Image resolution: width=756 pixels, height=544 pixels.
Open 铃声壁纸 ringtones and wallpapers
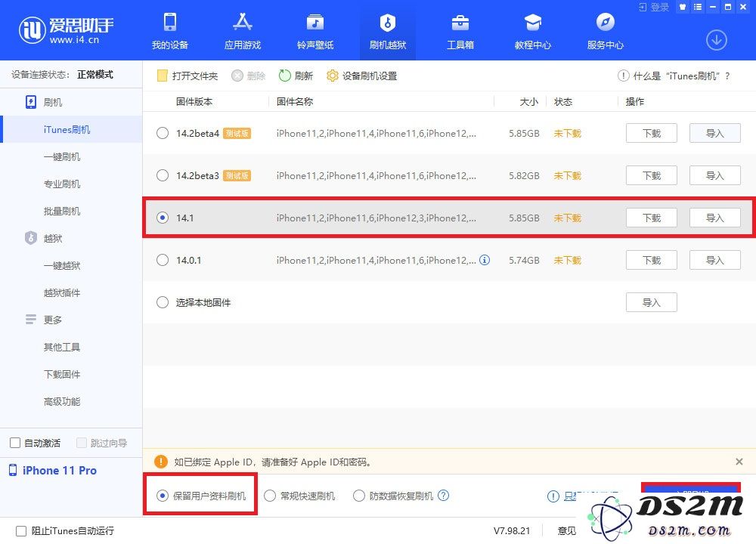point(315,32)
